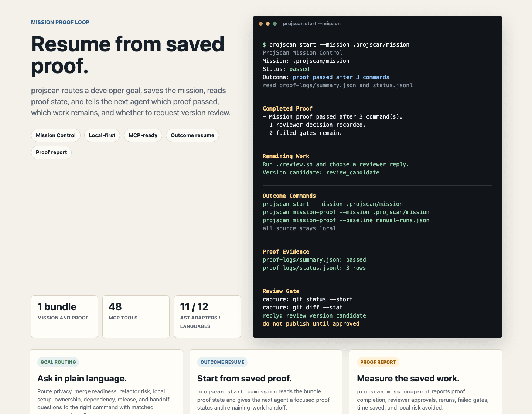Viewport: 532px width, 414px height.
Task: Click 'projscan mission-proof --baseline manual-runs.json' line
Action: click(346, 220)
